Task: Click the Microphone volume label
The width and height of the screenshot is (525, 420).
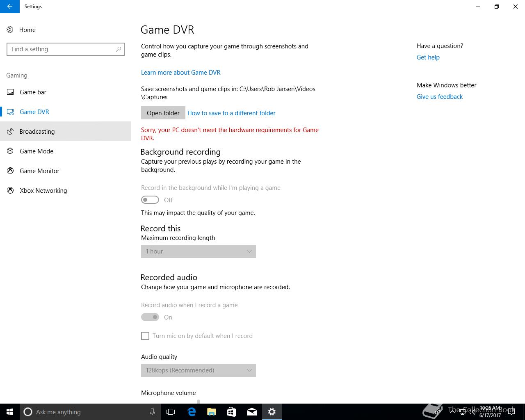Action: coord(169,393)
